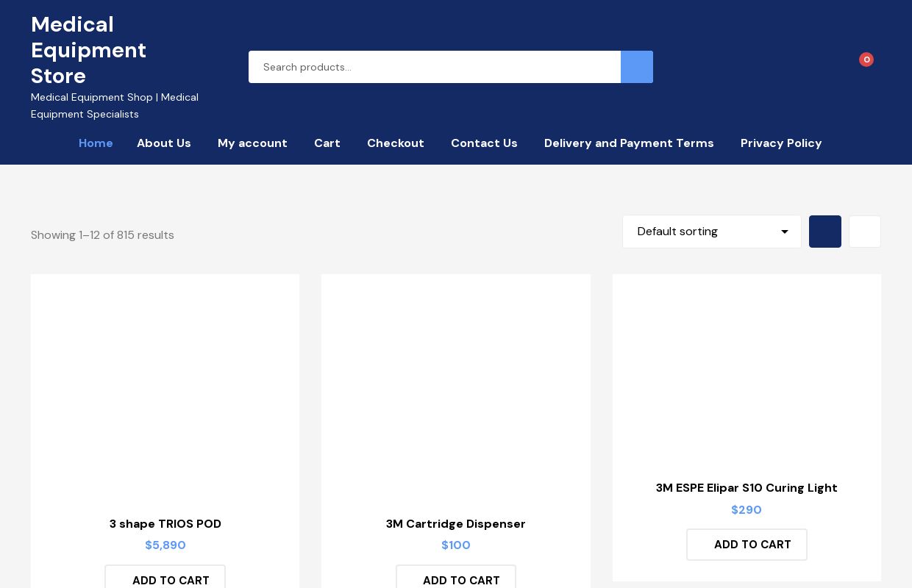This screenshot has height=588, width=912.
Task: Go to the About Us page
Action: click(x=164, y=143)
